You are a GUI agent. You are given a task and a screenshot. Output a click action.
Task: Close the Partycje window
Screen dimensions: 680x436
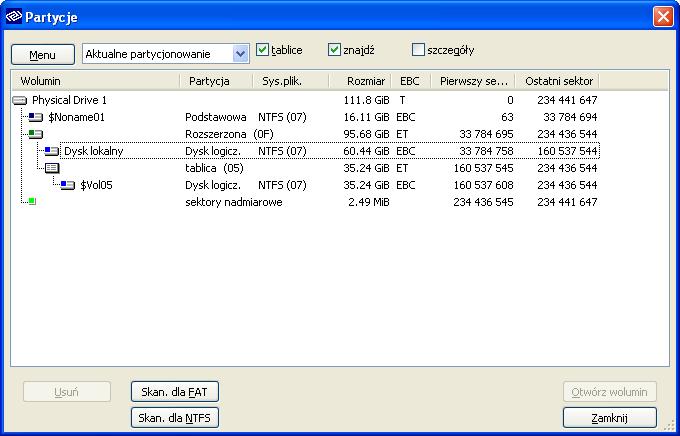[x=663, y=17]
